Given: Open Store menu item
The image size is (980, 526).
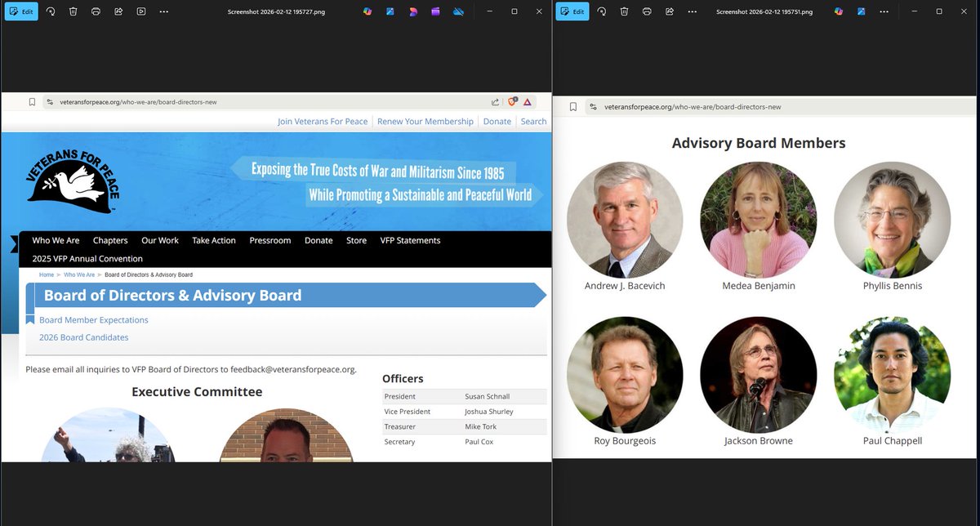Looking at the screenshot, I should [356, 240].
